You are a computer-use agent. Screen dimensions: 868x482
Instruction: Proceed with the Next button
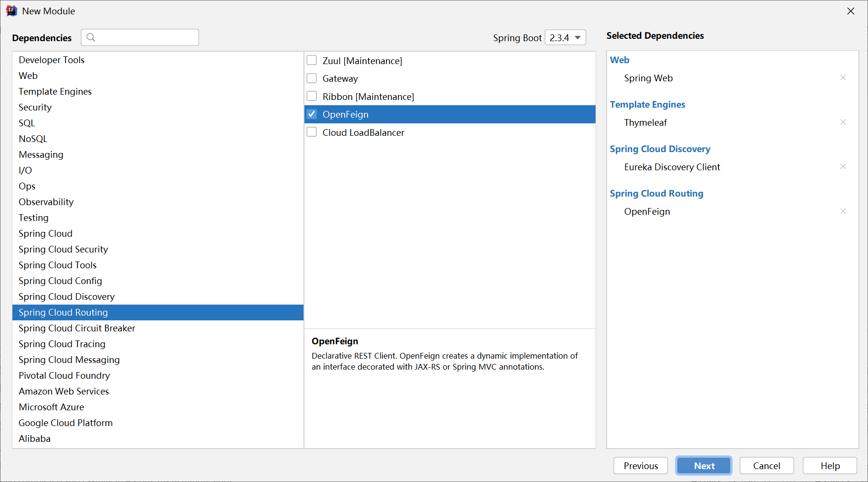[704, 466]
